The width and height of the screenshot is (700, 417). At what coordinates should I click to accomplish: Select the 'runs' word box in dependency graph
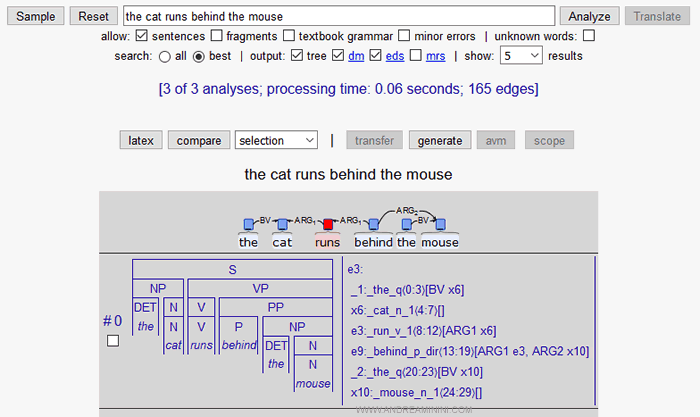(x=327, y=241)
